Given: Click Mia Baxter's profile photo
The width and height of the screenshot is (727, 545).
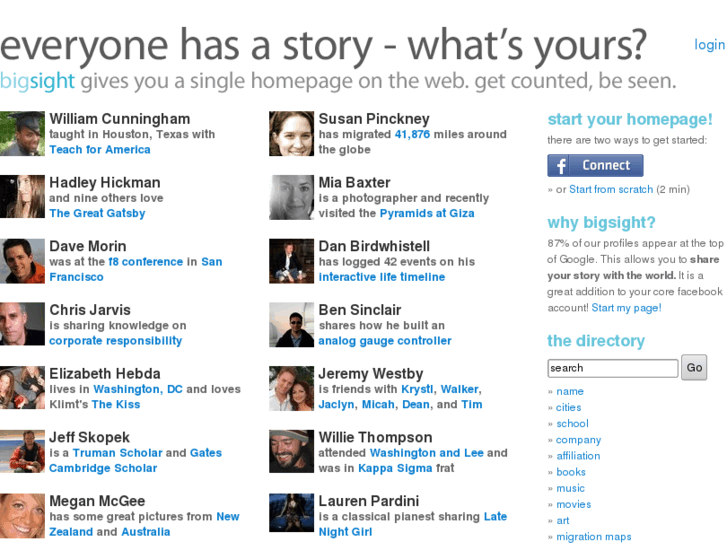Looking at the screenshot, I should point(292,197).
